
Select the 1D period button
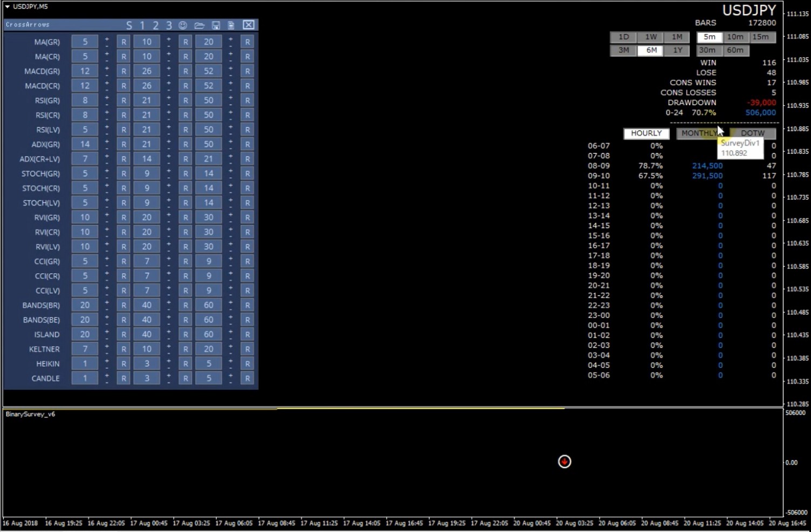pos(623,37)
